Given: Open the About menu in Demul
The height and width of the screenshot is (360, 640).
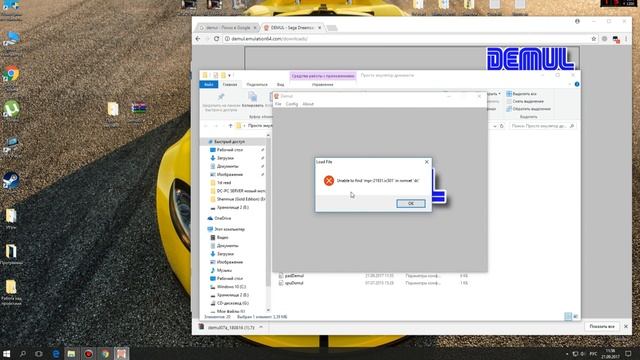Looking at the screenshot, I should coord(308,104).
